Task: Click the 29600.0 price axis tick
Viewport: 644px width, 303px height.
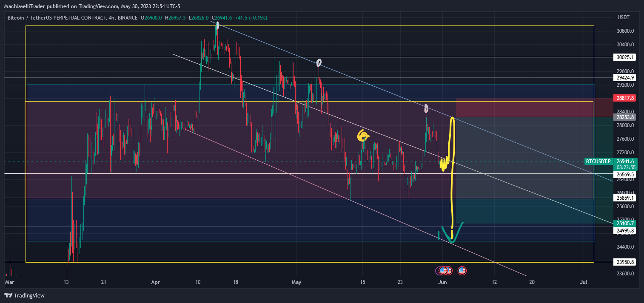Action: pyautogui.click(x=625, y=71)
